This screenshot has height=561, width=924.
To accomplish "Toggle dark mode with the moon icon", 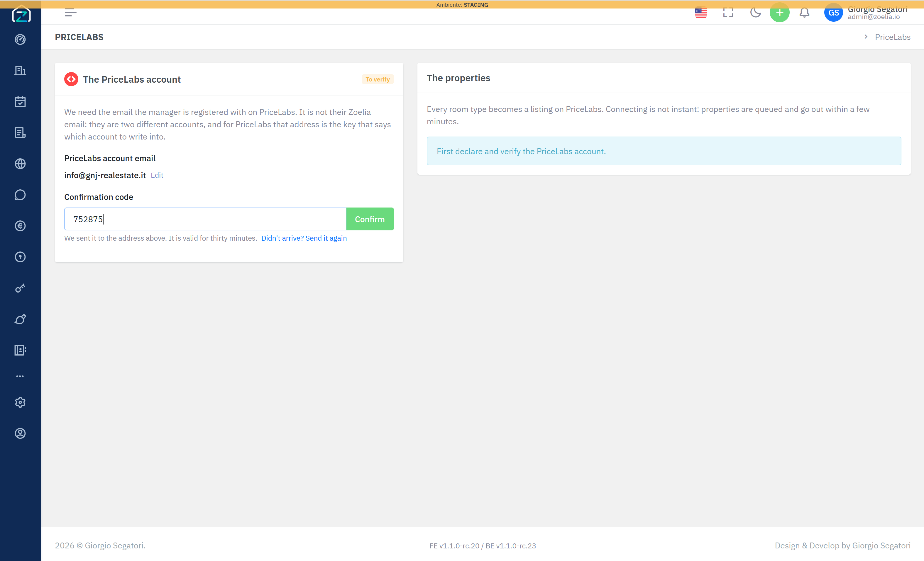I will (x=755, y=13).
